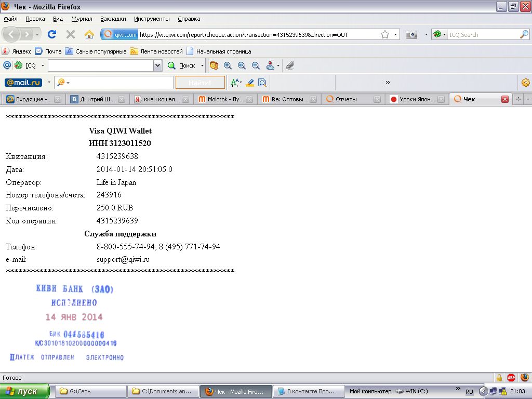Click the Firefox icon in the status bar

tap(525, 377)
